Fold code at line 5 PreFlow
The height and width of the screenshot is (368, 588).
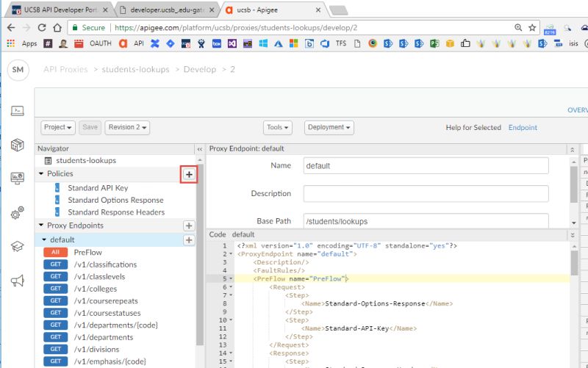[x=231, y=279]
